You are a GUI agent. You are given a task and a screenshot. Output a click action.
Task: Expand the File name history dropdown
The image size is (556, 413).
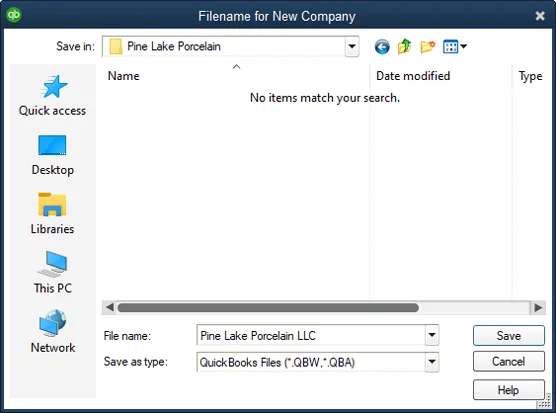tap(432, 335)
